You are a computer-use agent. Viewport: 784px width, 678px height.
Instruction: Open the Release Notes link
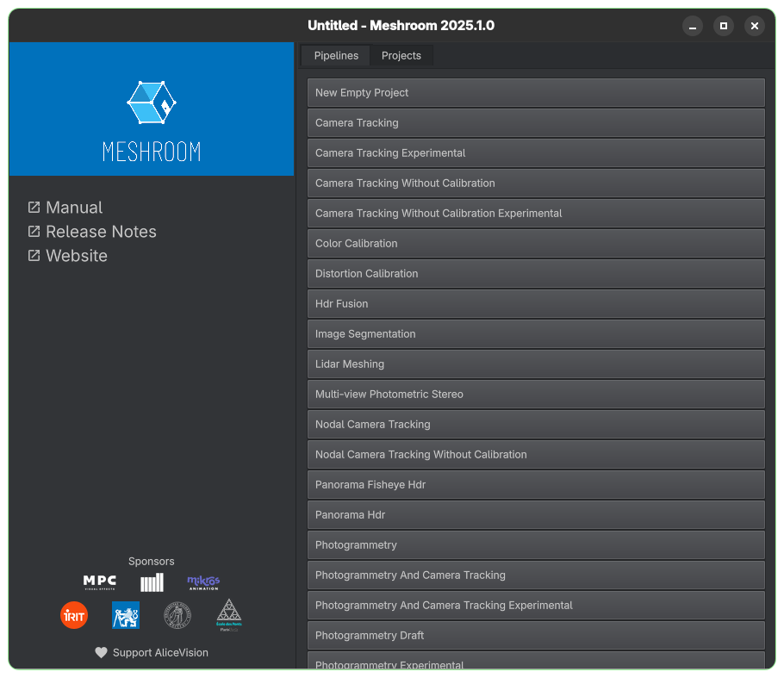[x=101, y=232]
